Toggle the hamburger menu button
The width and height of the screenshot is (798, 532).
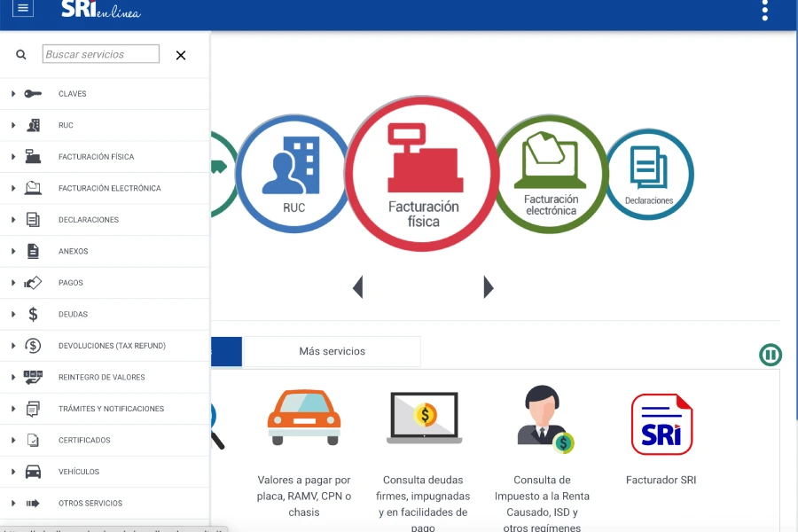(x=23, y=8)
